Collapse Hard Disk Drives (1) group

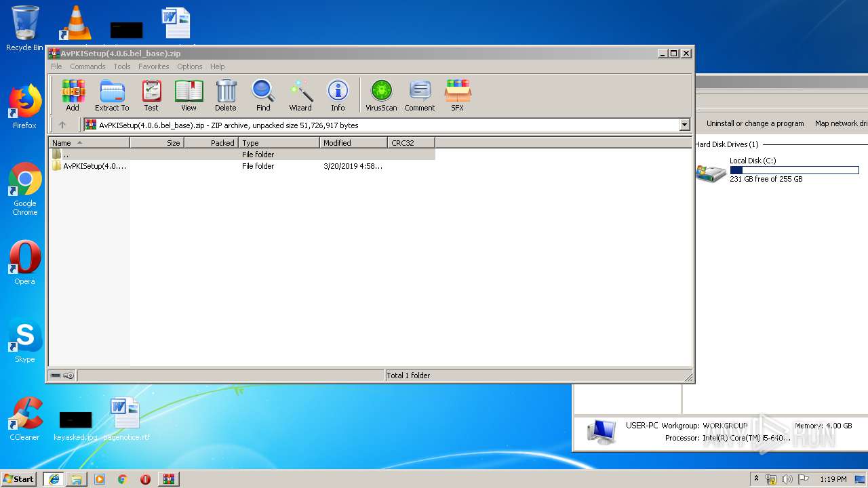(727, 144)
